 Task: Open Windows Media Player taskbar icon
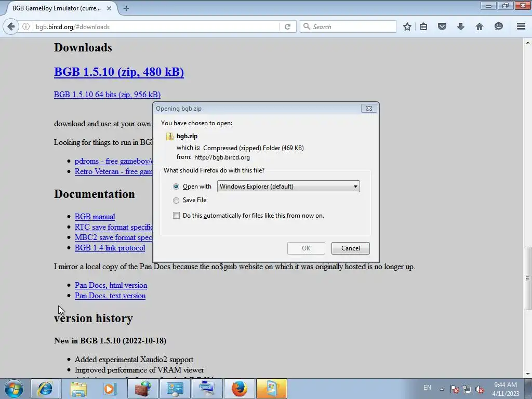tap(110, 389)
